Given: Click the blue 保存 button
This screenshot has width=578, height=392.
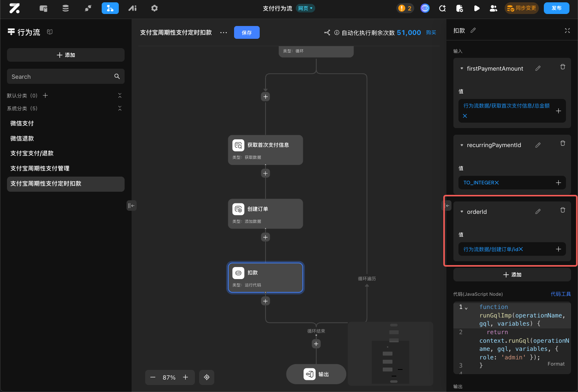Looking at the screenshot, I should pos(246,33).
